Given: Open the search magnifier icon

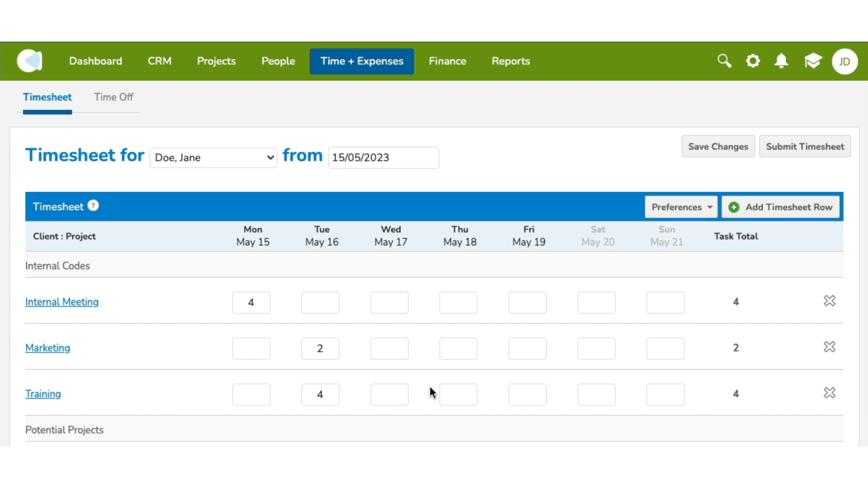Looking at the screenshot, I should [724, 61].
